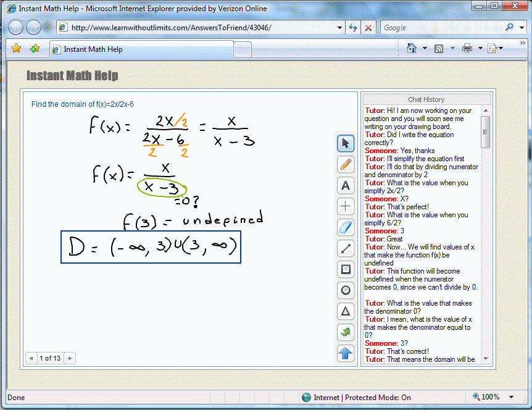Image resolution: width=532 pixels, height=410 pixels.
Task: Choose the text 'A' tool
Action: 346,185
